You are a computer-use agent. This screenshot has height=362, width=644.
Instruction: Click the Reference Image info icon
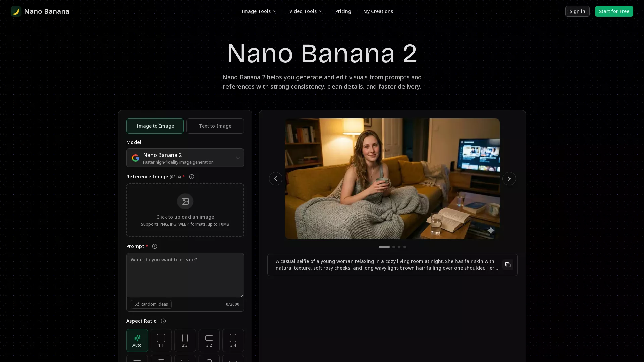click(191, 177)
